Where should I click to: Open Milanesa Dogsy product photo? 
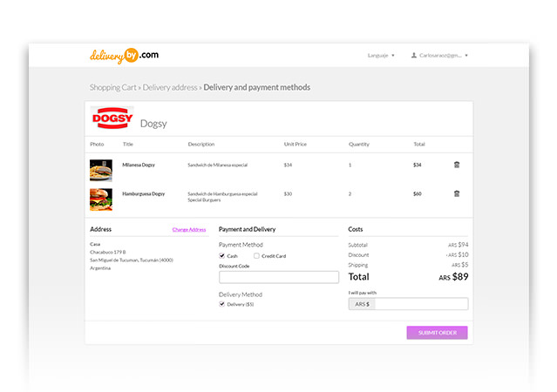click(x=101, y=170)
